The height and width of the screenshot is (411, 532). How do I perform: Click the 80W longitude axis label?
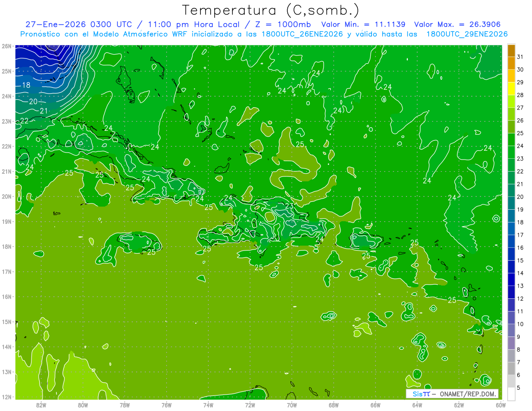[83, 405]
